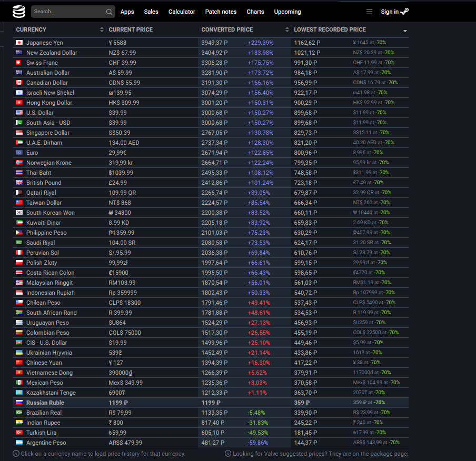This screenshot has height=461, width=476.
Task: Click the Uruguayan Peso $U864 price
Action: tap(117, 322)
